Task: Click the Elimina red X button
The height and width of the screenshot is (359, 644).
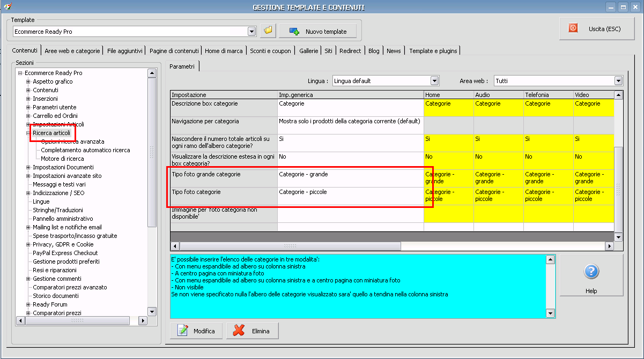Action: tap(252, 331)
